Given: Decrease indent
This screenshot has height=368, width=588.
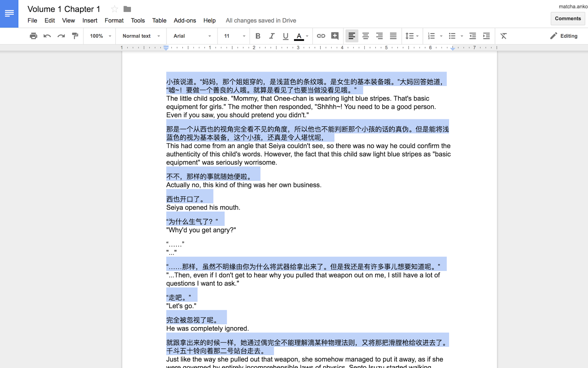Looking at the screenshot, I should tap(473, 36).
